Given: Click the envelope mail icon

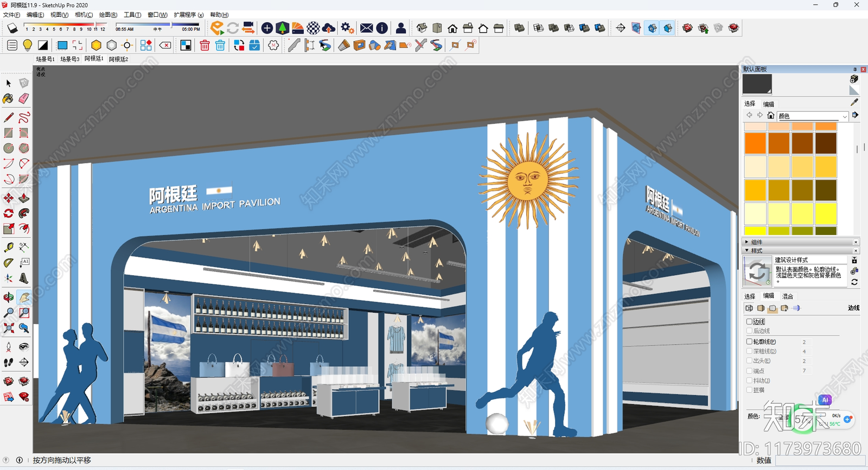Looking at the screenshot, I should [x=367, y=28].
